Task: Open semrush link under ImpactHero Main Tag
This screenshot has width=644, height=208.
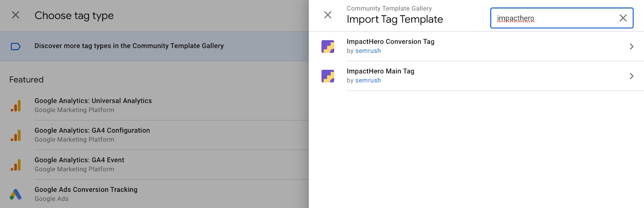Action: click(368, 80)
